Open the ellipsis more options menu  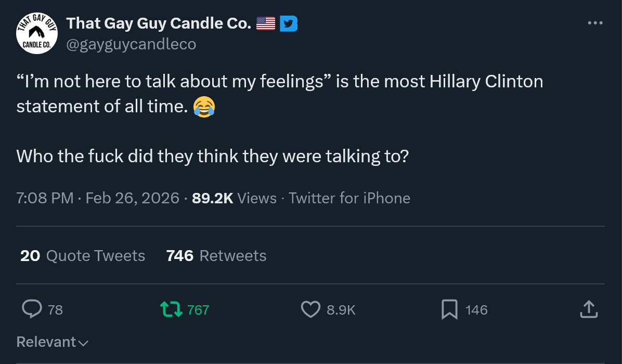(x=595, y=23)
